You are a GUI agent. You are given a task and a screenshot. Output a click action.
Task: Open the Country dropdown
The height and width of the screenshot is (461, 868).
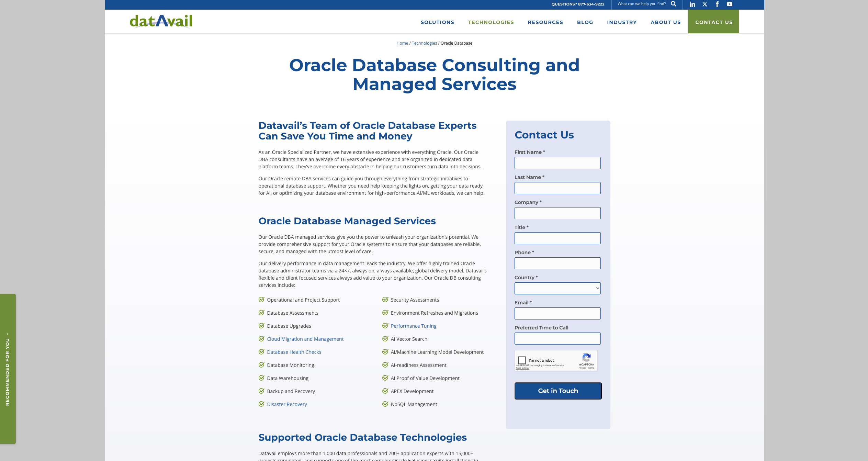(557, 288)
